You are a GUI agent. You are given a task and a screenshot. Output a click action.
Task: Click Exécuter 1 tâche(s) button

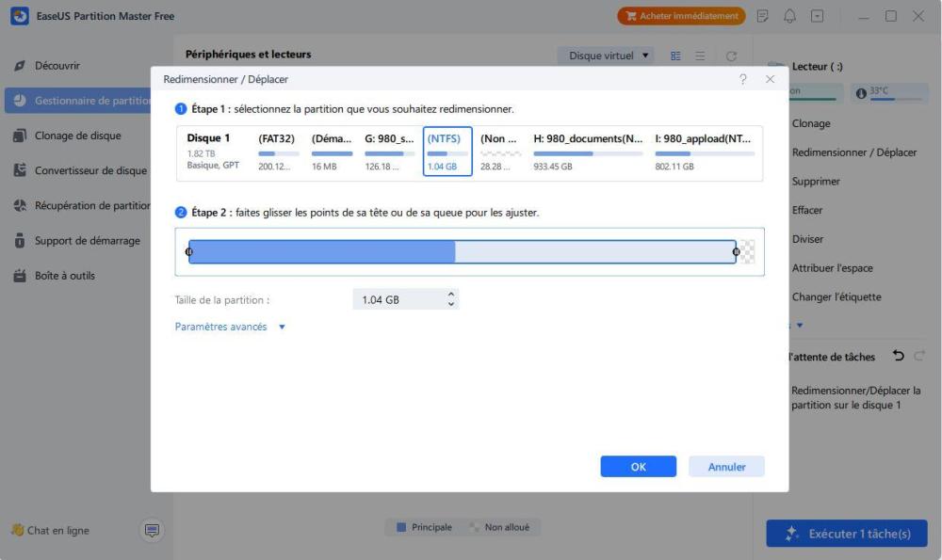[x=847, y=533]
